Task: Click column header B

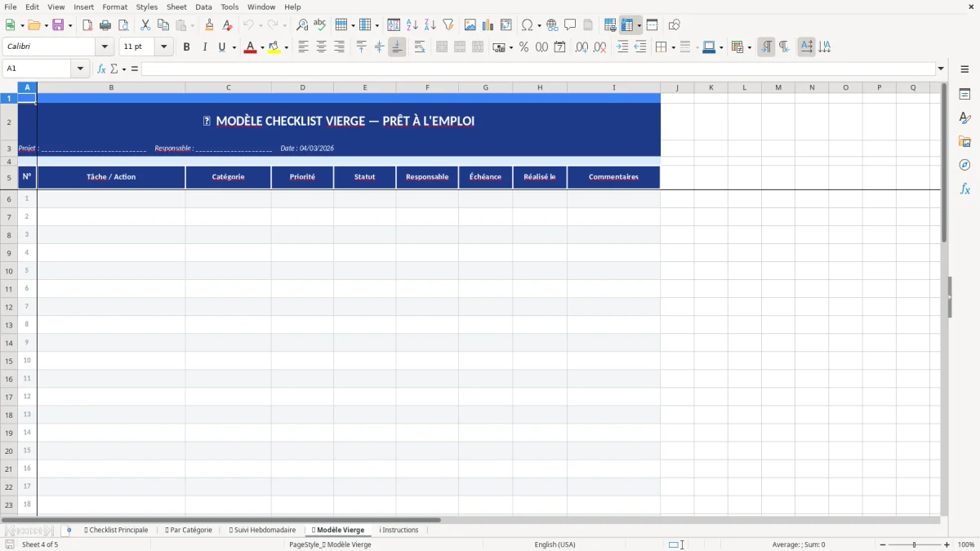Action: pyautogui.click(x=111, y=87)
